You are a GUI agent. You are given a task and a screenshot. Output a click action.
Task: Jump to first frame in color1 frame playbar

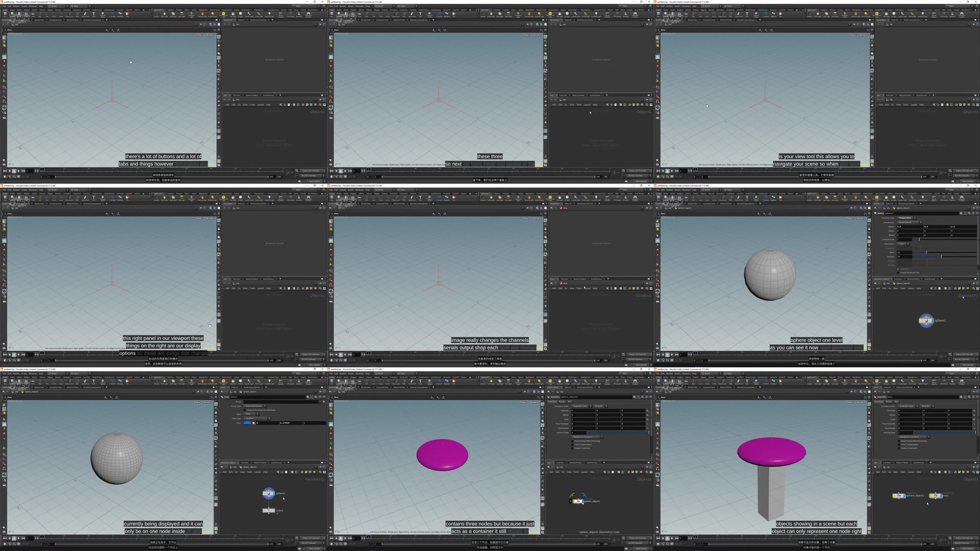5,538
